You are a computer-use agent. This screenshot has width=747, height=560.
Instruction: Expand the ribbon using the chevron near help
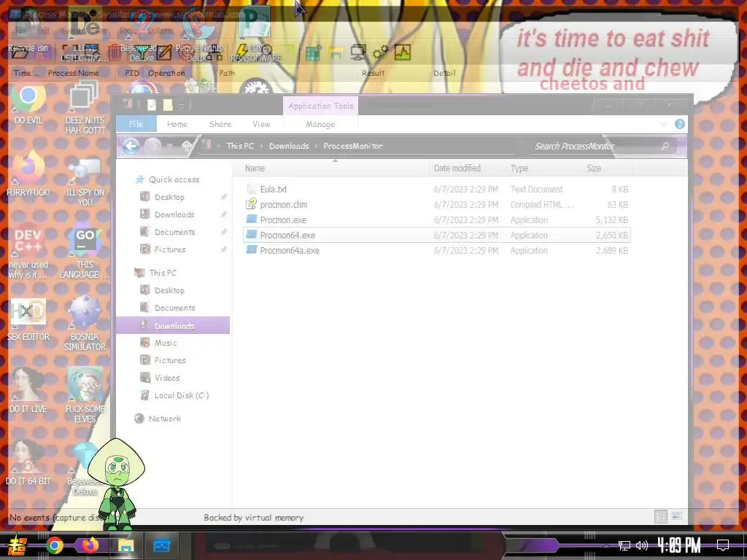pos(664,124)
